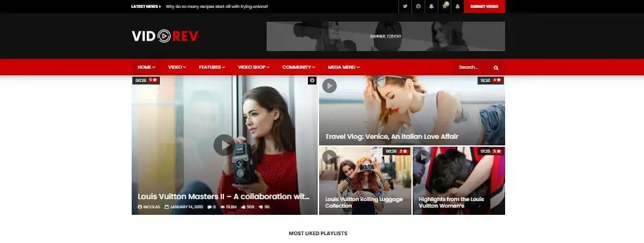The height and width of the screenshot is (243, 644).
Task: Click the 19.8M views icon
Action: [229, 207]
